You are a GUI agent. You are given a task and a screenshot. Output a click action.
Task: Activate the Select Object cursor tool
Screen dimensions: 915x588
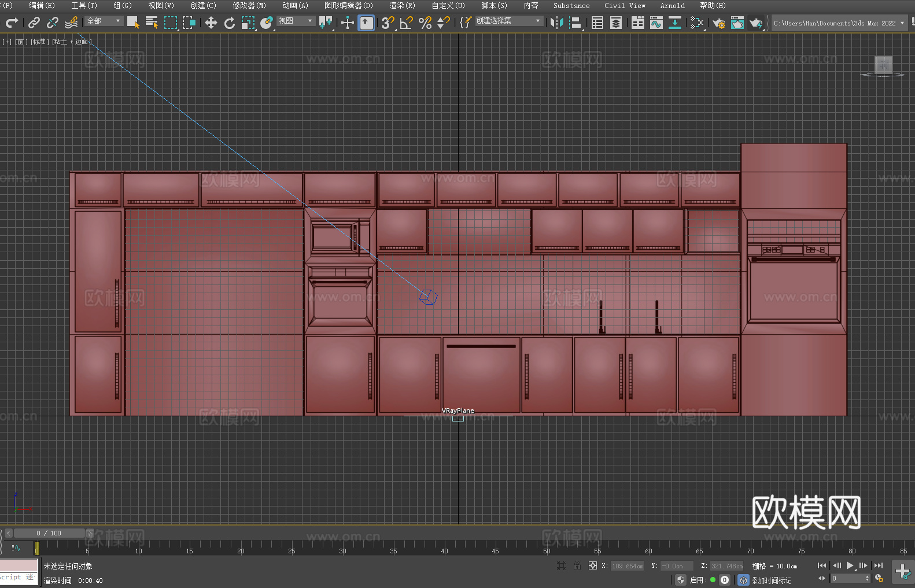point(133,23)
